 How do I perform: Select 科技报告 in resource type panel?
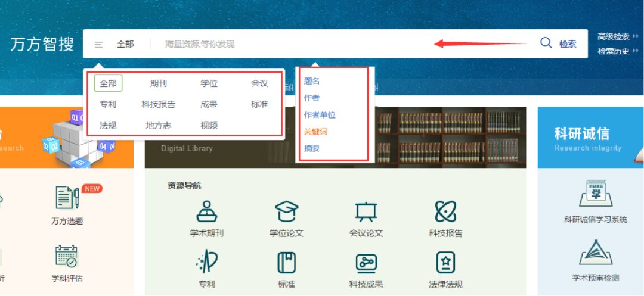tap(159, 105)
